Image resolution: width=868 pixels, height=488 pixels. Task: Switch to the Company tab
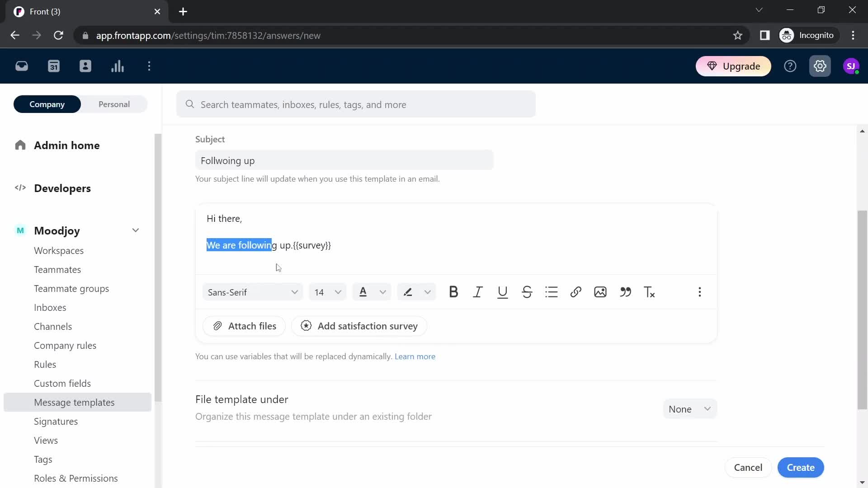coord(47,104)
